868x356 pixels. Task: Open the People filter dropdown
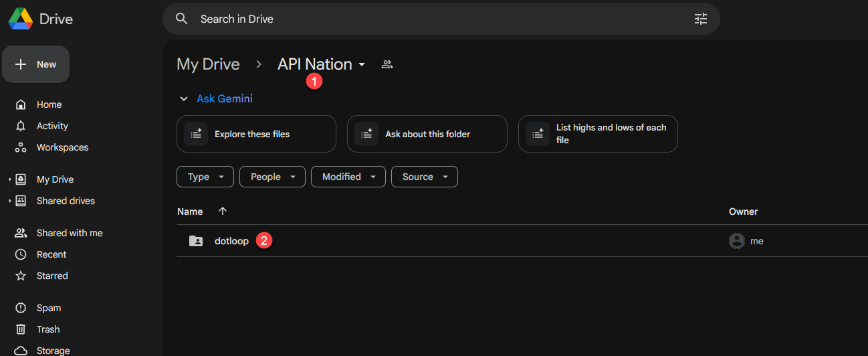(272, 177)
